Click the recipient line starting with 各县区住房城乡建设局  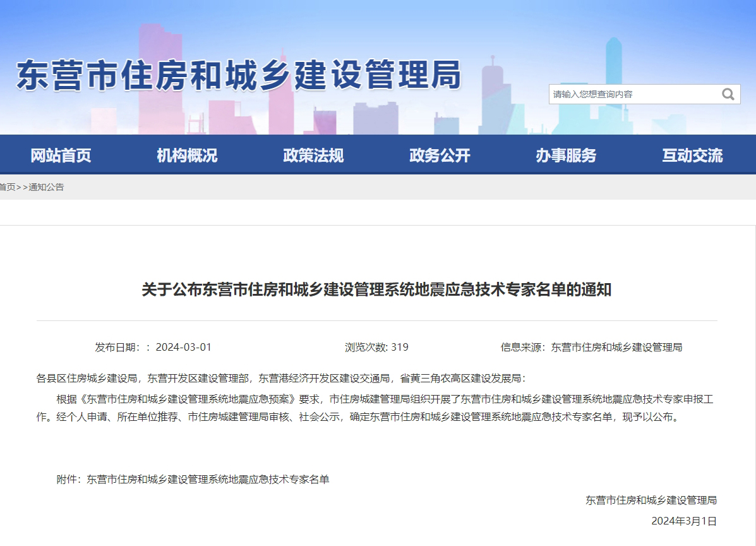280,379
